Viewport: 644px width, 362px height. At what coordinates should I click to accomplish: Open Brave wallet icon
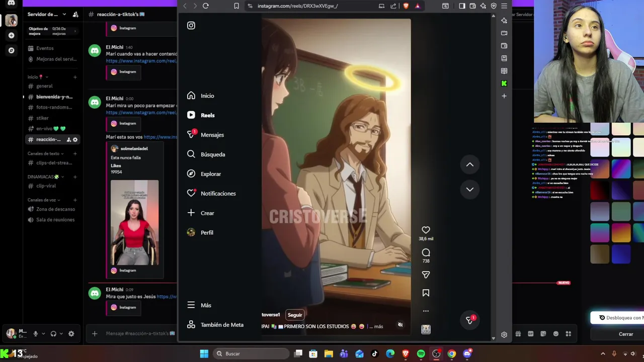(472, 6)
